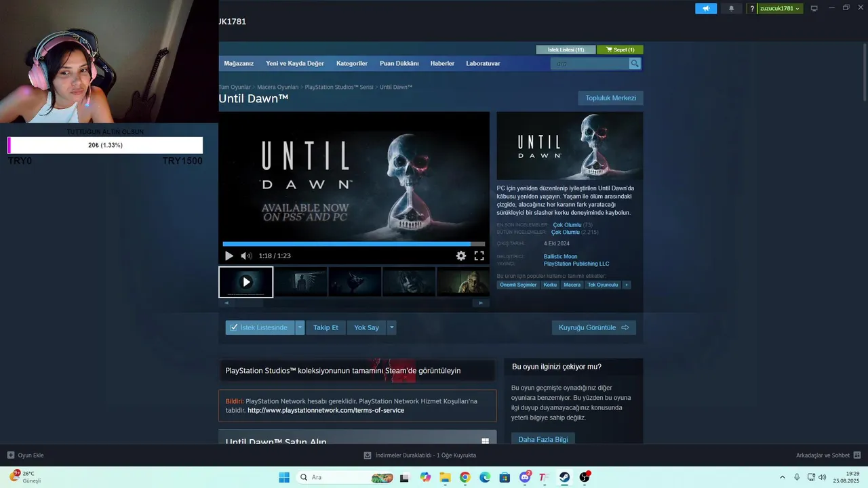Open the Sepet (1) cart
868x488 pixels.
click(620, 49)
